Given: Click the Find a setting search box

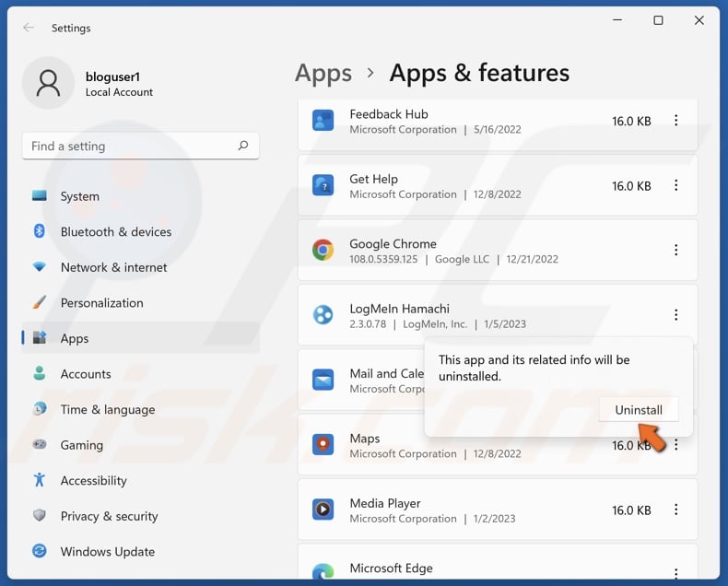Looking at the screenshot, I should tap(129, 146).
